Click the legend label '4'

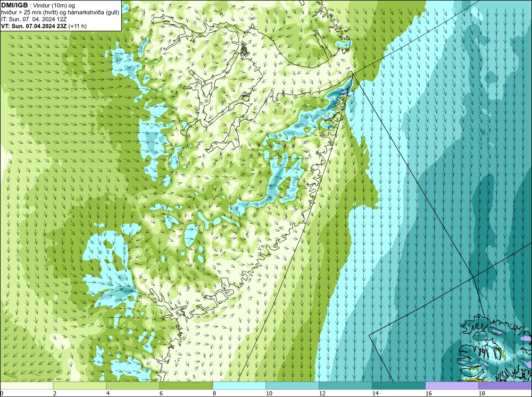pyautogui.click(x=108, y=393)
